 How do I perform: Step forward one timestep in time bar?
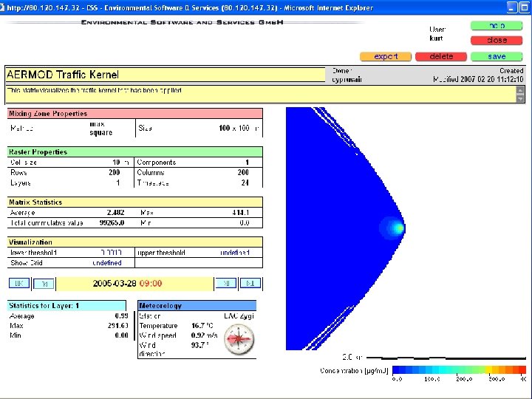click(x=225, y=283)
